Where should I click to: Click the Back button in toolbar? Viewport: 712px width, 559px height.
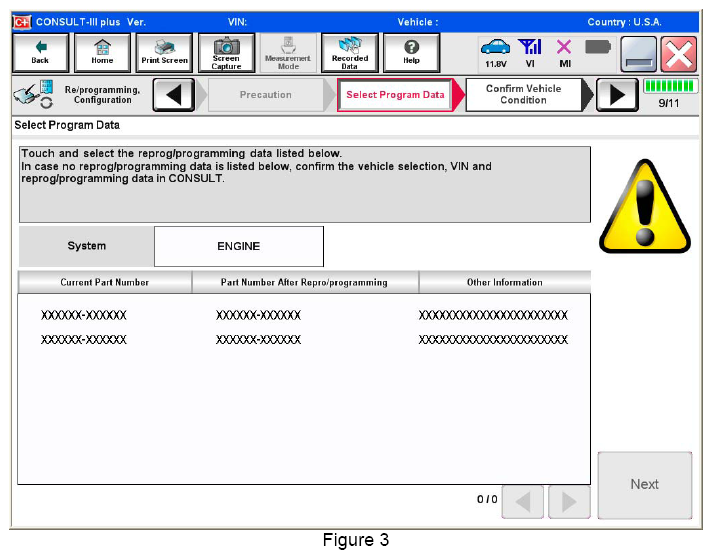point(40,52)
